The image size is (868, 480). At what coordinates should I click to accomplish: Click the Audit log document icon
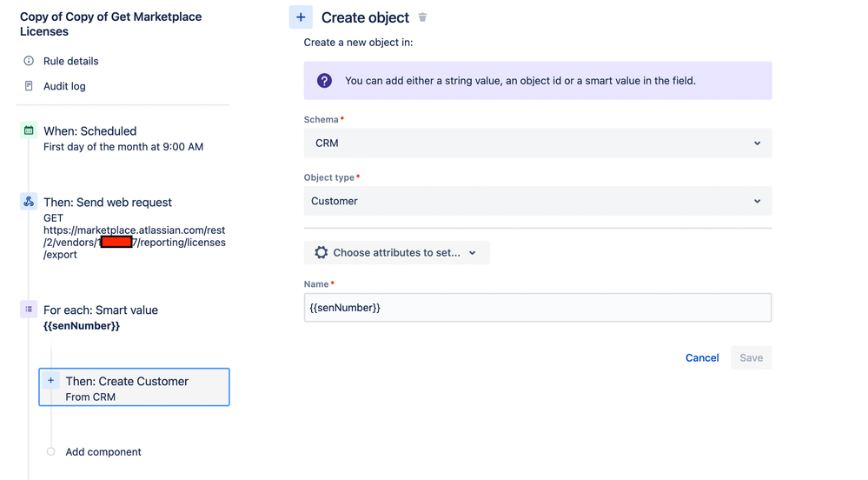pyautogui.click(x=29, y=85)
